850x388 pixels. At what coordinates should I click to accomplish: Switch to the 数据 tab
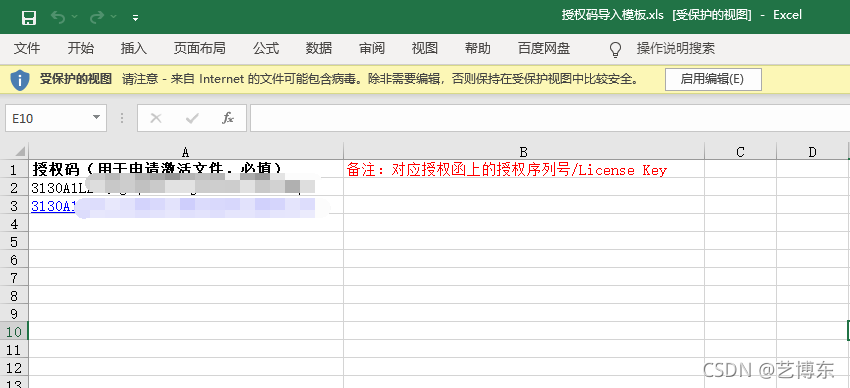coord(319,48)
